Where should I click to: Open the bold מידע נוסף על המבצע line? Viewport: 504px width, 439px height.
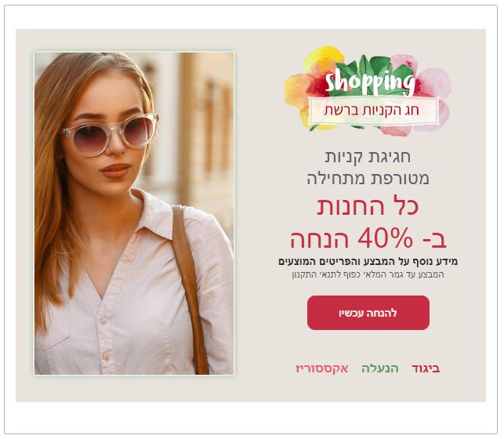pyautogui.click(x=368, y=261)
